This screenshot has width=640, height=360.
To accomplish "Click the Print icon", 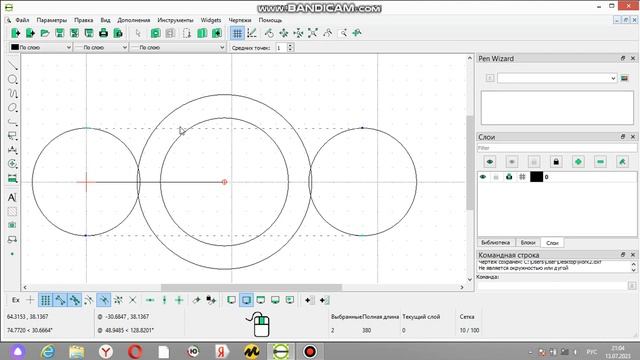I will pyautogui.click(x=103, y=33).
